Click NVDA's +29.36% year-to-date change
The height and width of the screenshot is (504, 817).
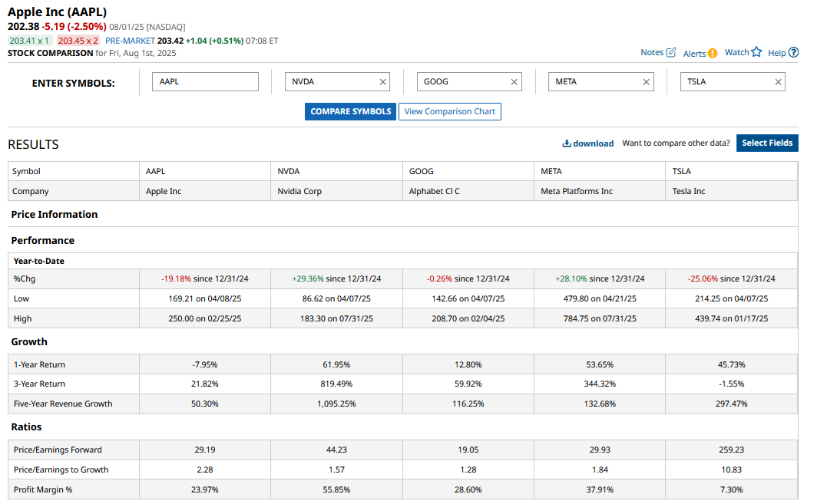tap(308, 278)
